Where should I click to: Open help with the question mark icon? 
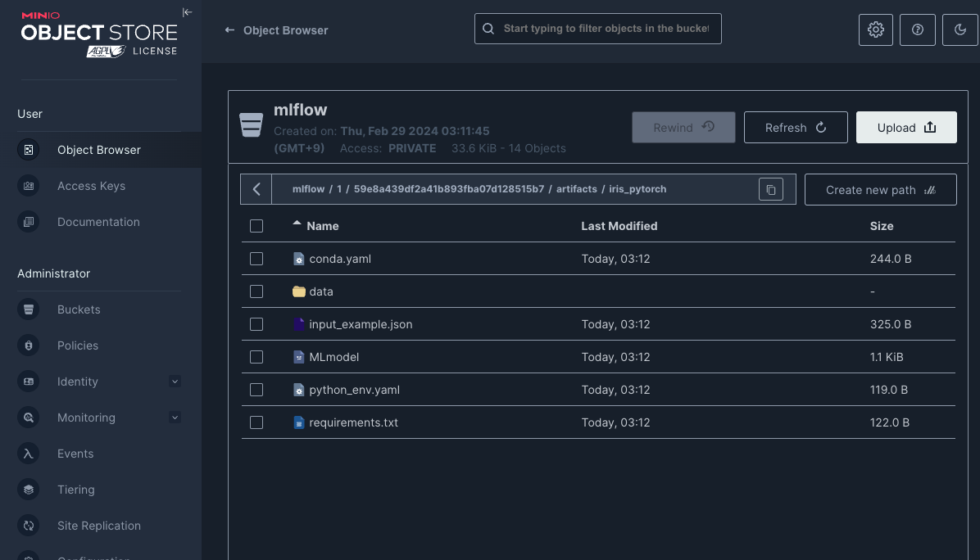pyautogui.click(x=918, y=29)
